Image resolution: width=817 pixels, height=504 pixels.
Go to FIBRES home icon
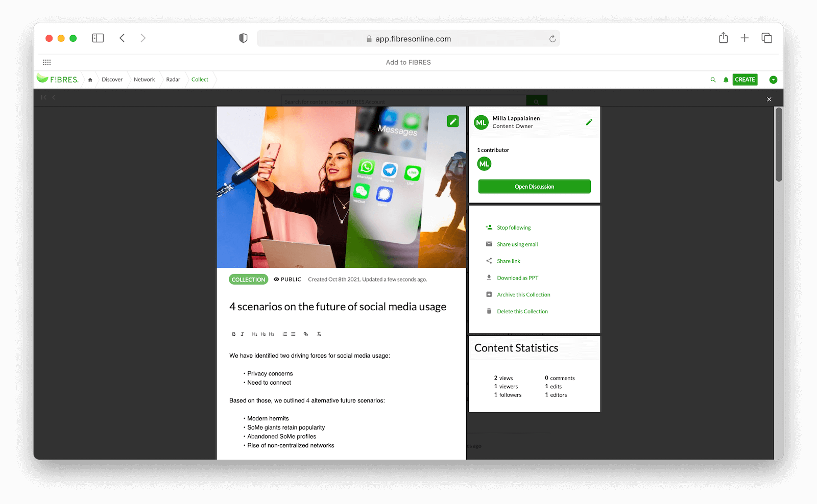90,80
